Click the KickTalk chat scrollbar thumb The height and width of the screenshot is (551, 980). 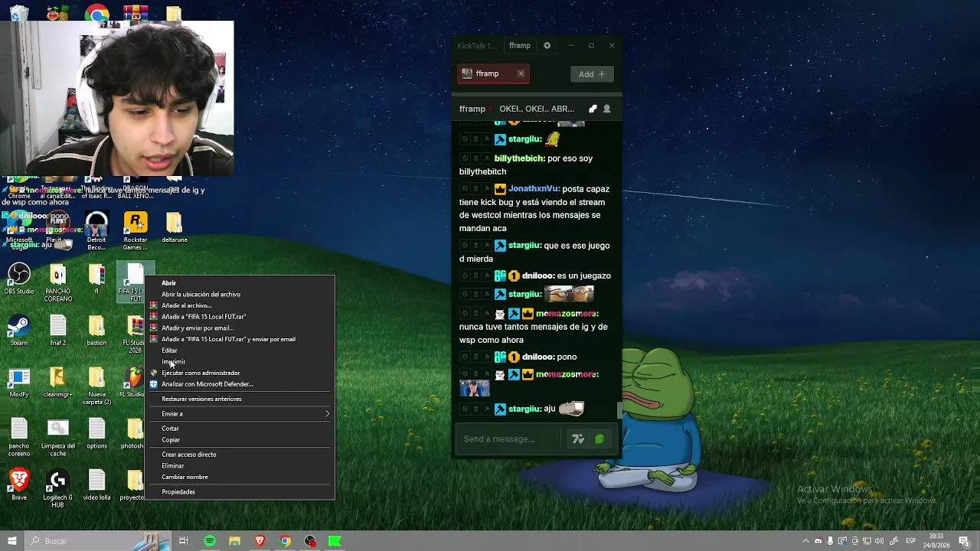click(x=619, y=410)
